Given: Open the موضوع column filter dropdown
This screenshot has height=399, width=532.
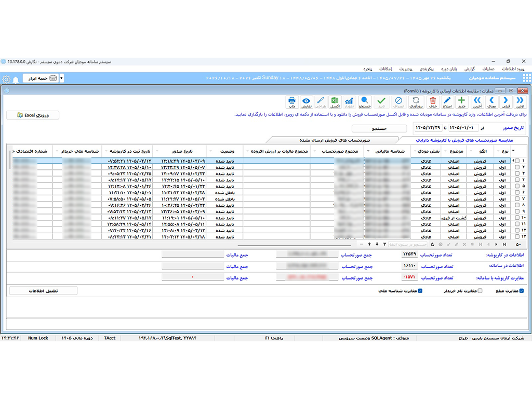Looking at the screenshot, I should (x=445, y=151).
